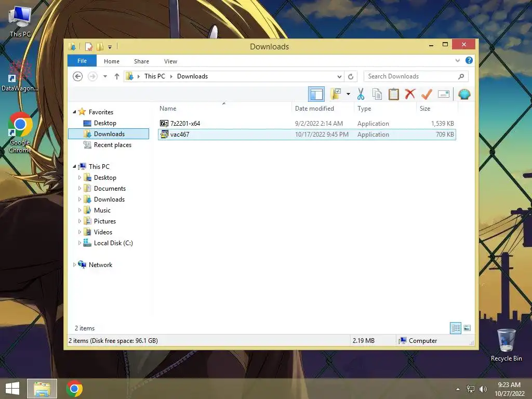Sort by Date modified column header
The image size is (532, 399).
click(x=322, y=109)
